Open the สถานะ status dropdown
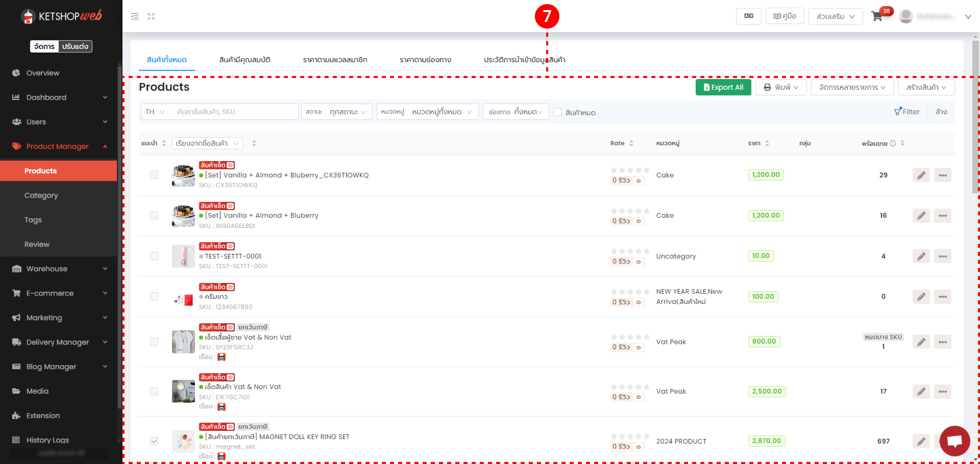980x464 pixels. pos(337,112)
